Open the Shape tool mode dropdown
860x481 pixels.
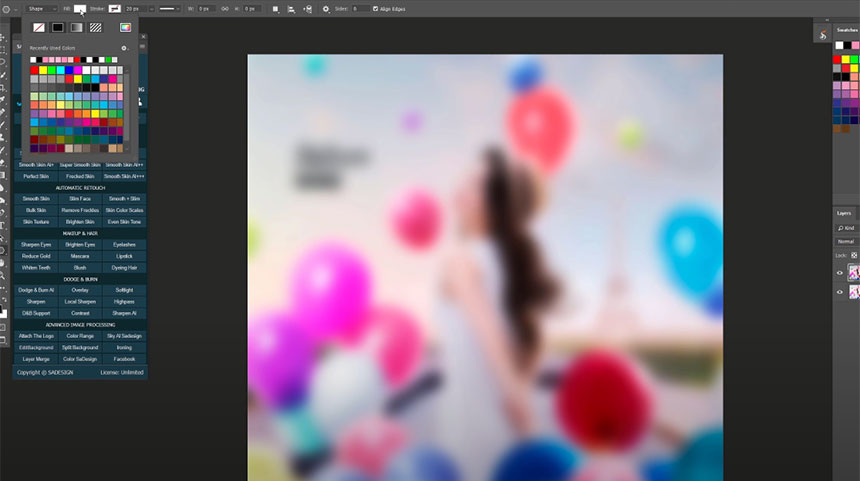coord(42,9)
